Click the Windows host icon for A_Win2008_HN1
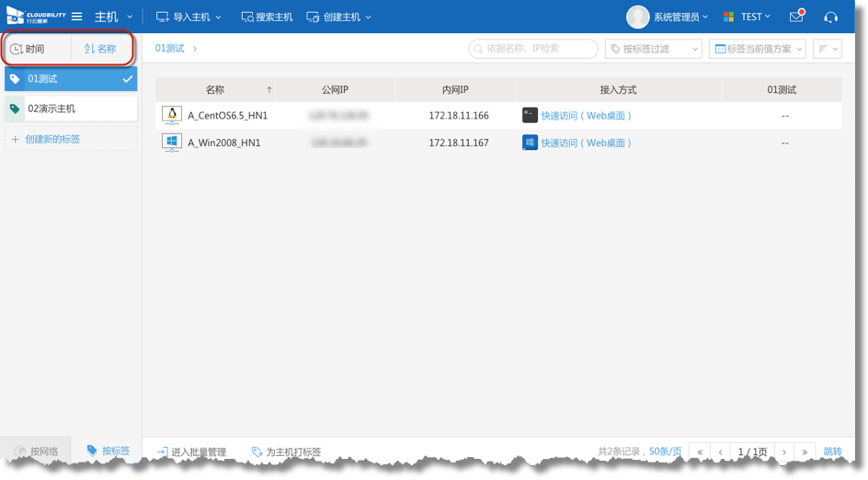868x480 pixels. coord(171,143)
